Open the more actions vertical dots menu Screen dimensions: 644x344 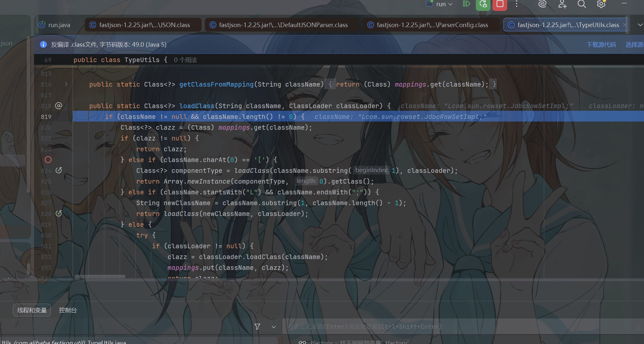516,4
